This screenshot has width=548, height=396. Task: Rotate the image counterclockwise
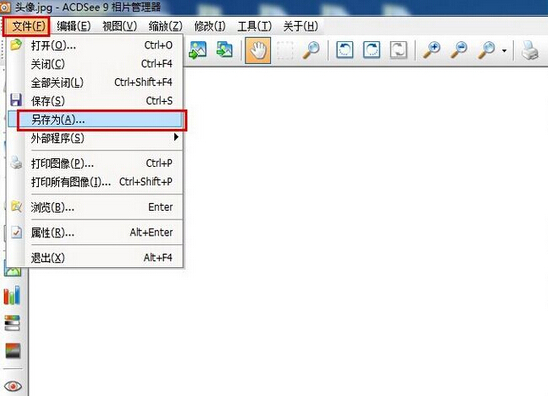[345, 50]
